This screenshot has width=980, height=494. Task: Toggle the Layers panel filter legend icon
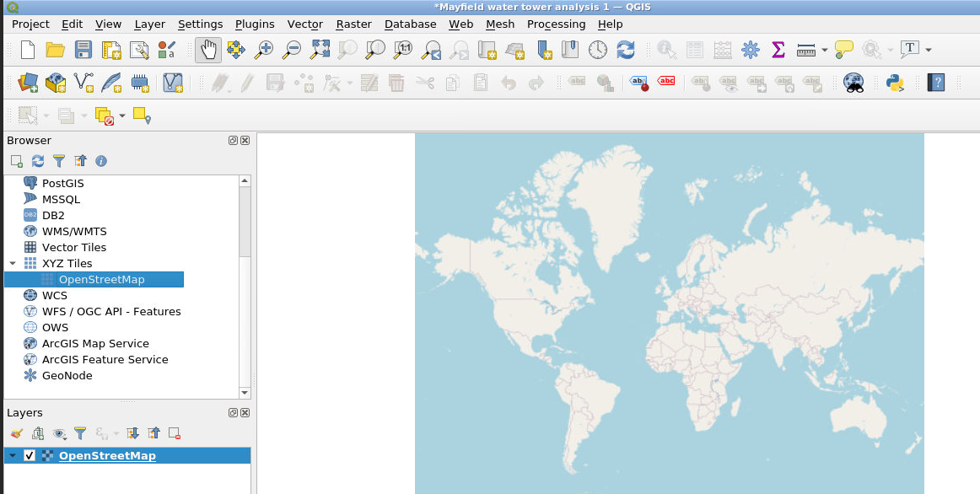pos(80,433)
